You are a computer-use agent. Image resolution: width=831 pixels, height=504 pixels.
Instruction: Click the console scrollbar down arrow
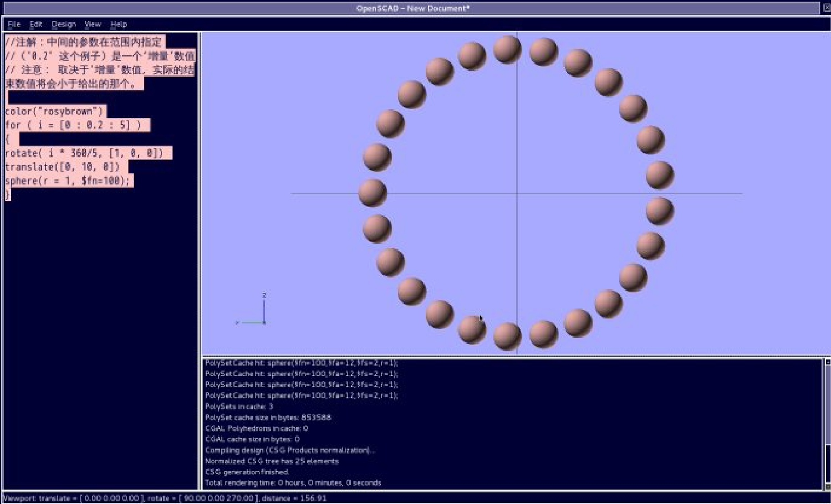coord(827,486)
